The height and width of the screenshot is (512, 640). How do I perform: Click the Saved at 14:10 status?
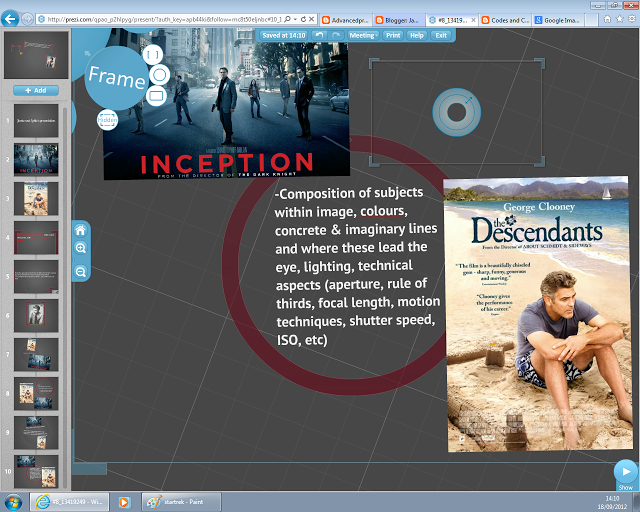click(x=284, y=36)
